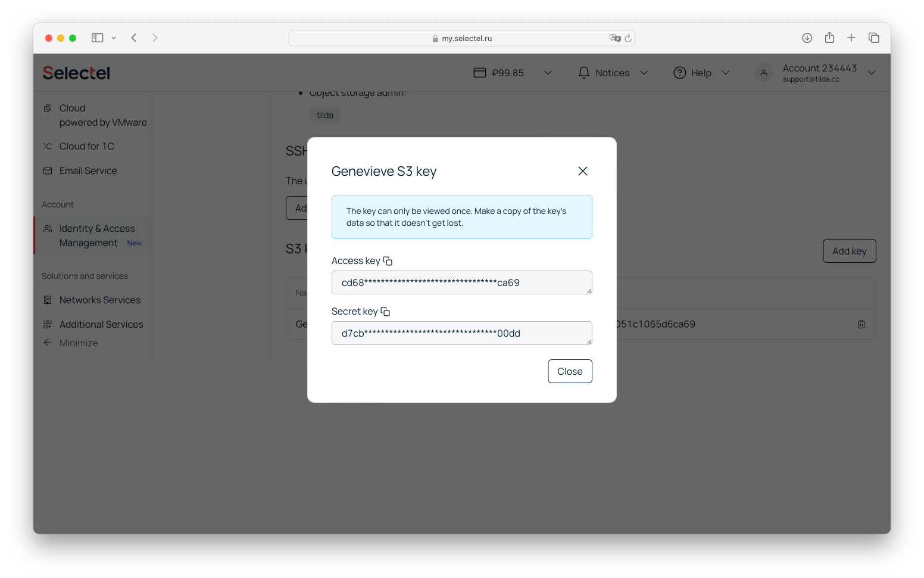Delete the S3 key with the trash icon
Viewport: 924px width, 578px height.
tap(861, 324)
